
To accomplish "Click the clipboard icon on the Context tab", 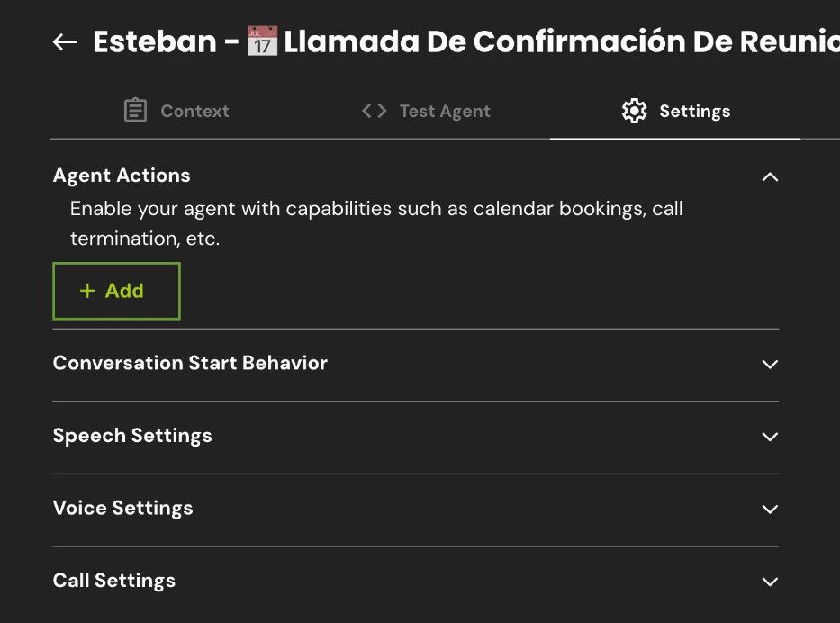I will coord(135,111).
